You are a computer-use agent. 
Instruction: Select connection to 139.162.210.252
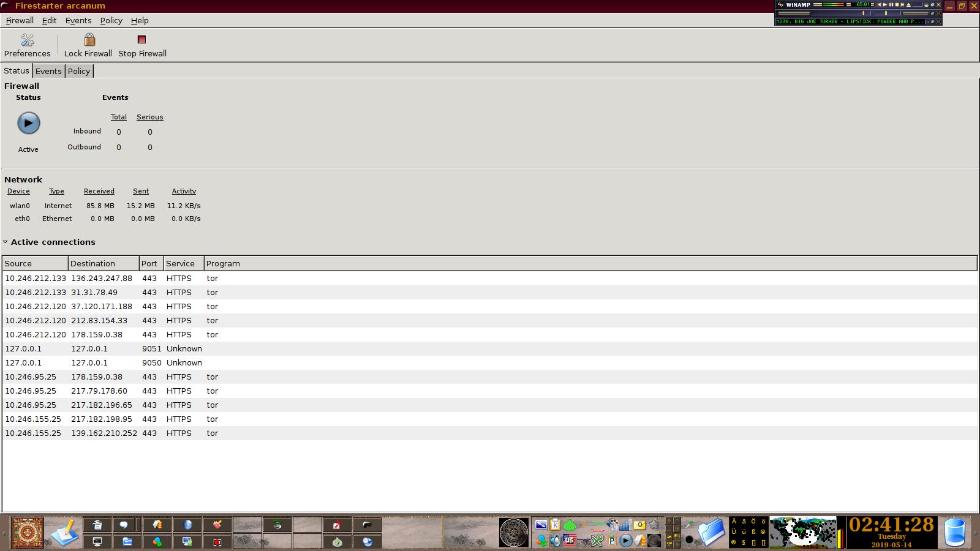489,433
